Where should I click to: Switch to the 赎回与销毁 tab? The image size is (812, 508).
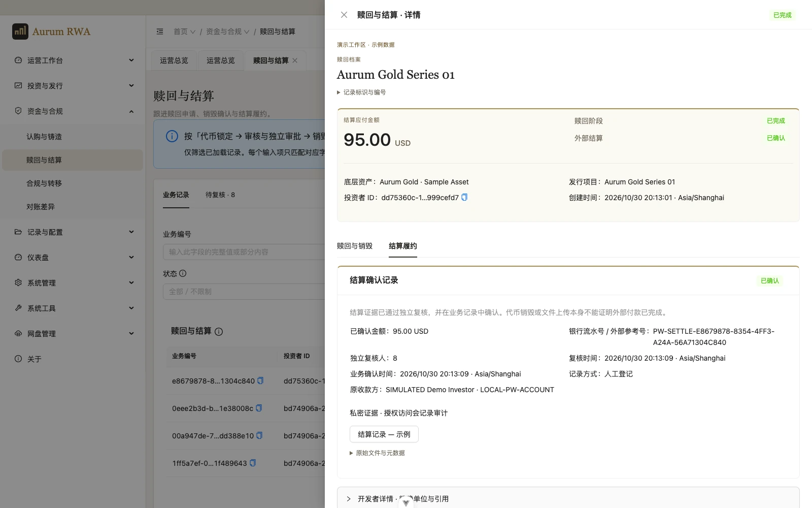click(x=355, y=246)
